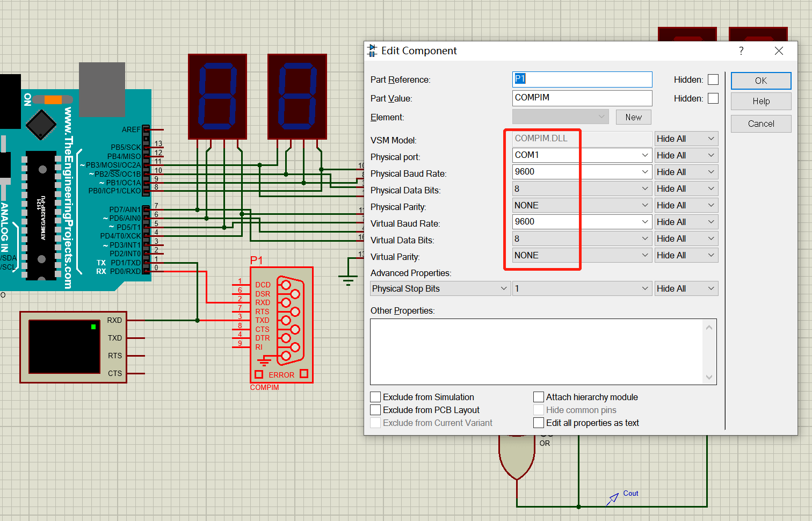This screenshot has height=521, width=812.
Task: Toggle Hidden checkbox for Part Value
Action: [x=713, y=98]
